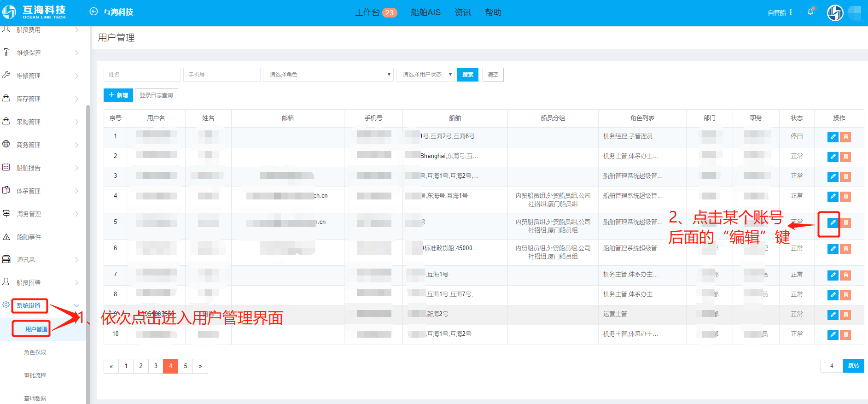868x404 pixels.
Task: Edit the user in row 6
Action: point(833,249)
